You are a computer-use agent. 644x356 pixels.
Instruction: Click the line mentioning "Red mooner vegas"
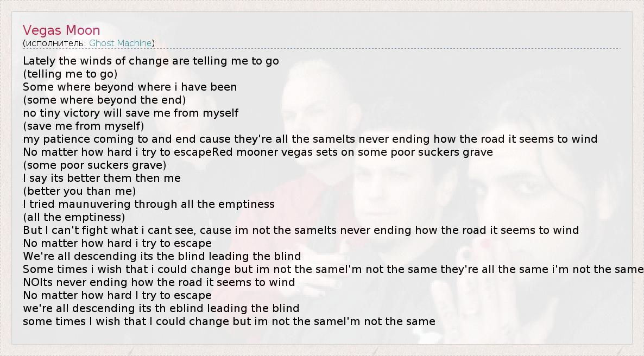coord(258,152)
